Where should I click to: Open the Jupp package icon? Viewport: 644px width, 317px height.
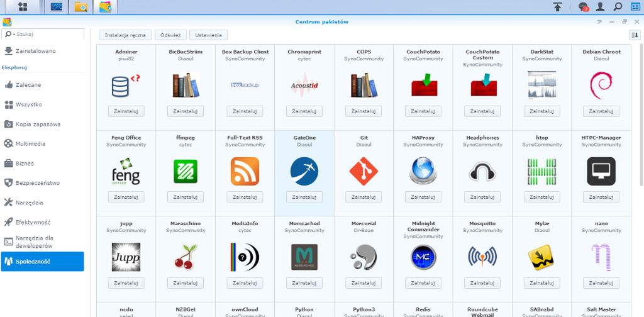click(x=126, y=257)
